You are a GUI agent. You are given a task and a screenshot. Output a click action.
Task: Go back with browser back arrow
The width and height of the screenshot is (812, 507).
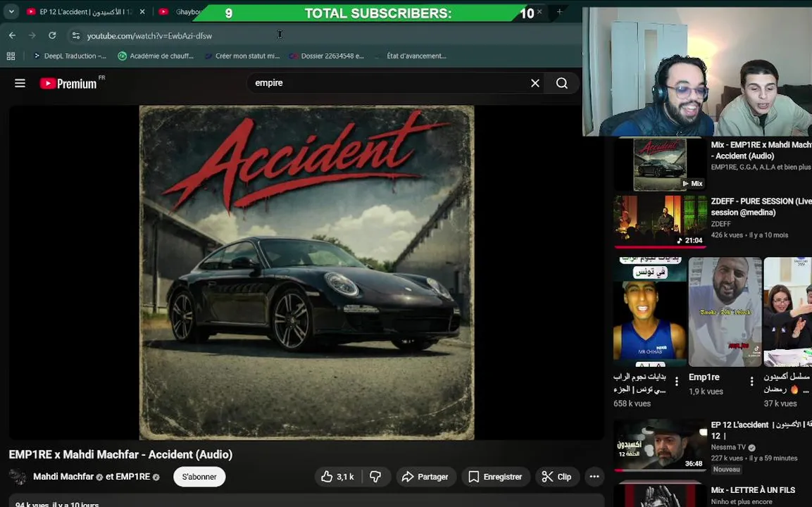(x=12, y=35)
